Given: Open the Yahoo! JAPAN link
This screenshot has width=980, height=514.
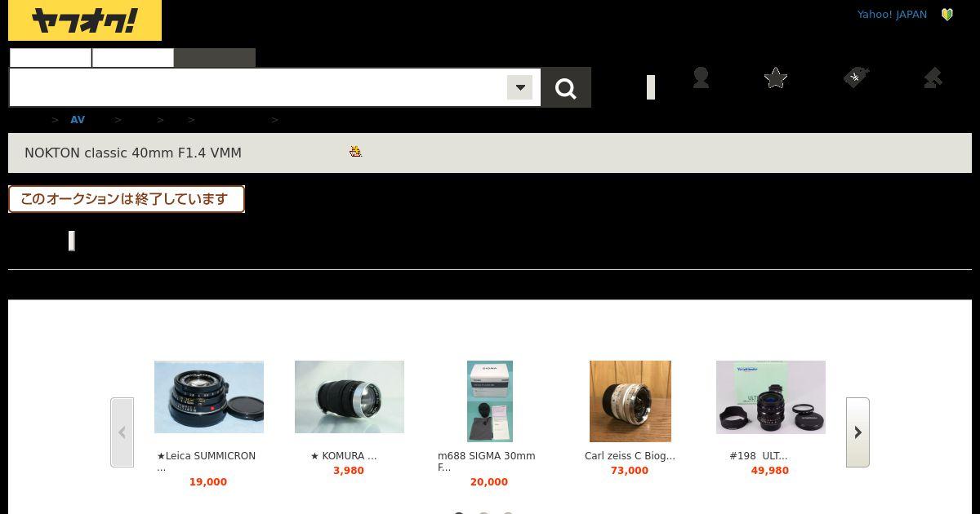Looking at the screenshot, I should [892, 15].
